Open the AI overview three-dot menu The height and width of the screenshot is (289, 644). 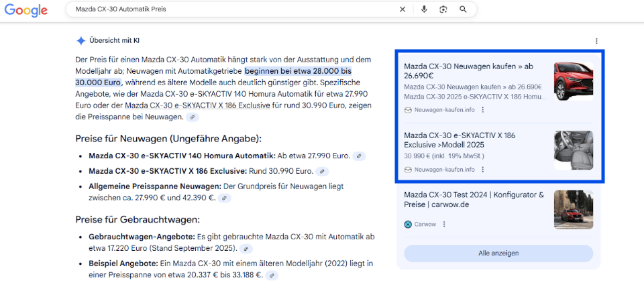coord(596,41)
